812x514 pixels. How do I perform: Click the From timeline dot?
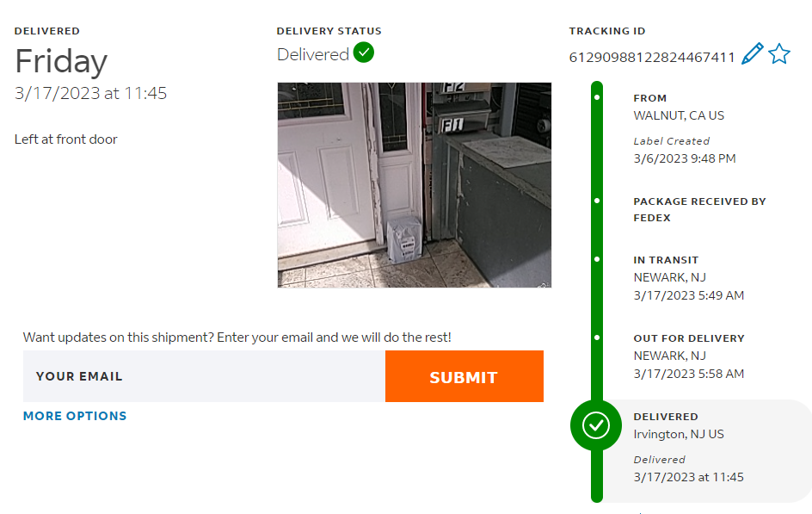[597, 96]
